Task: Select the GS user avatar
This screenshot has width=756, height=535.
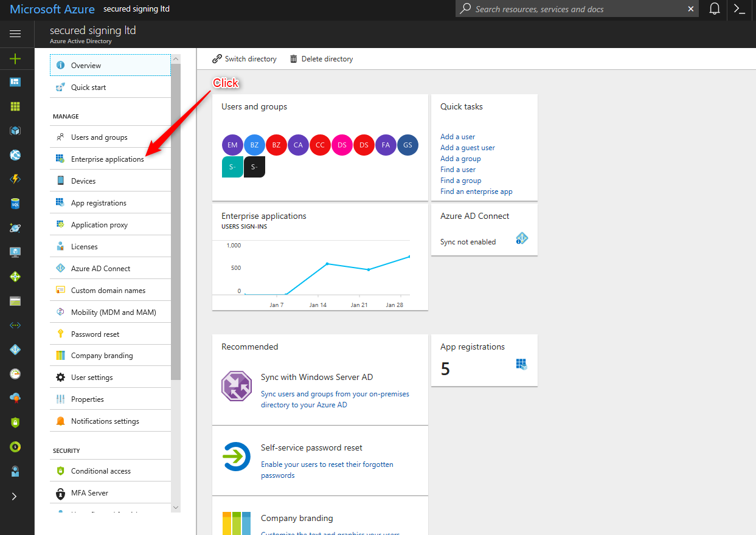Action: tap(407, 145)
